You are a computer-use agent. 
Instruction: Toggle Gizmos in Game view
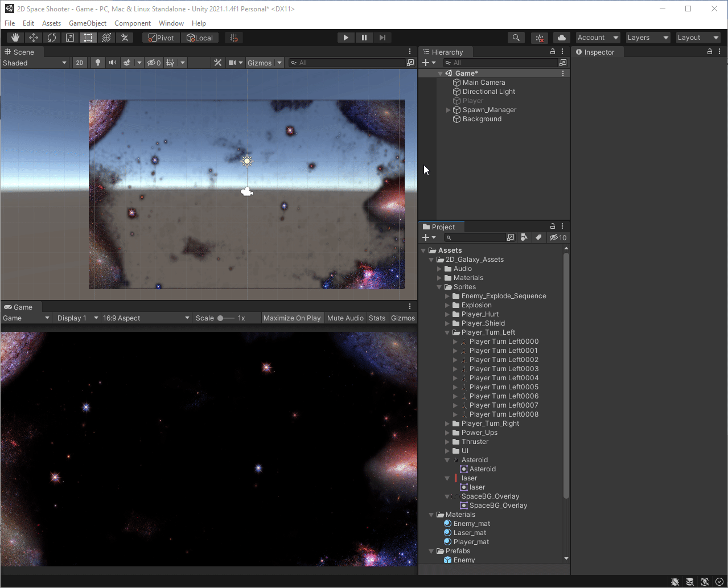[403, 318]
